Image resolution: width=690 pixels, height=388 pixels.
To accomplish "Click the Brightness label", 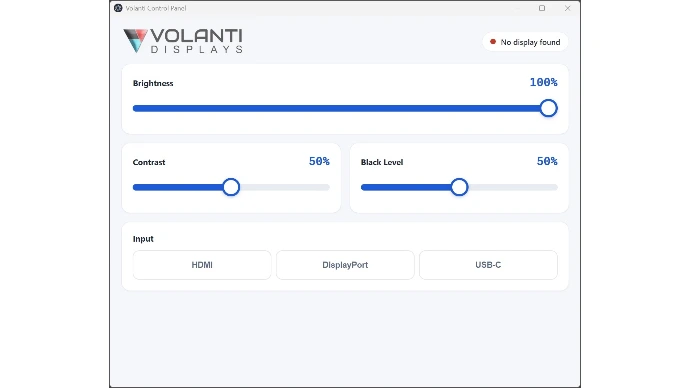I will [153, 83].
